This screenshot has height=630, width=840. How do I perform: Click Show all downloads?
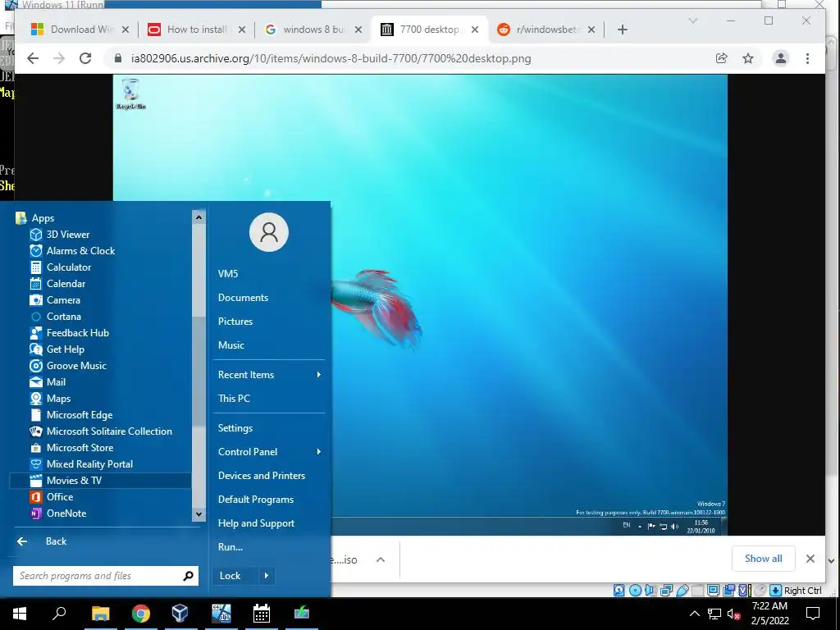(763, 559)
